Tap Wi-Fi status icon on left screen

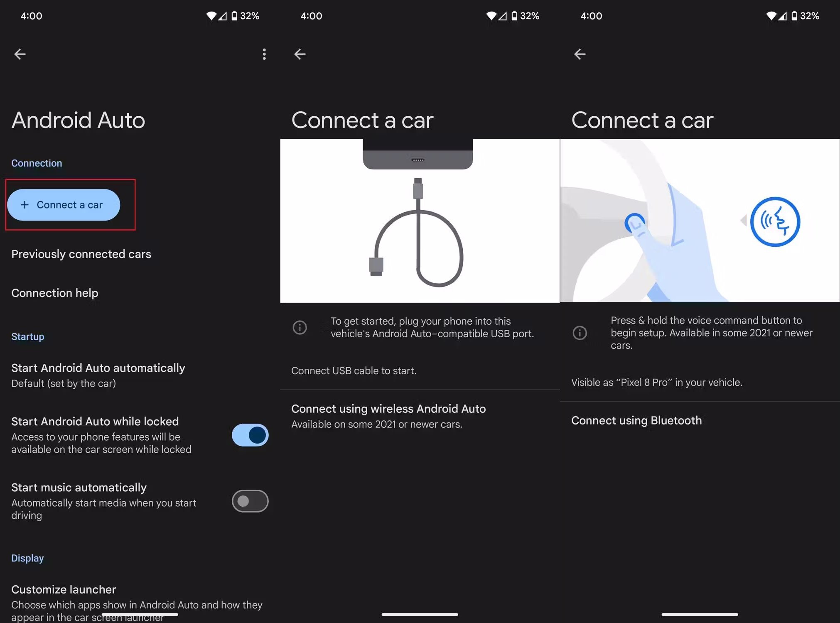pyautogui.click(x=211, y=16)
